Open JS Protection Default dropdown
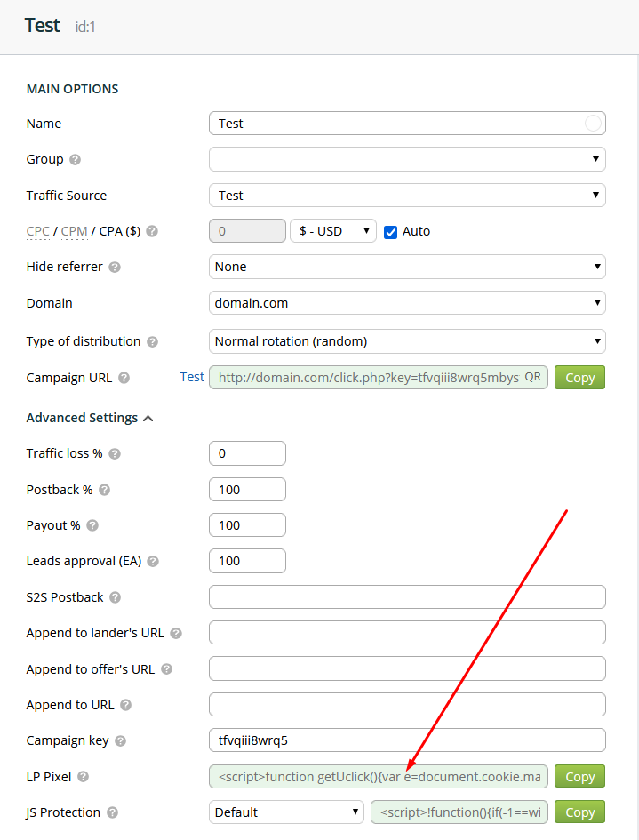639x840 pixels. click(286, 812)
